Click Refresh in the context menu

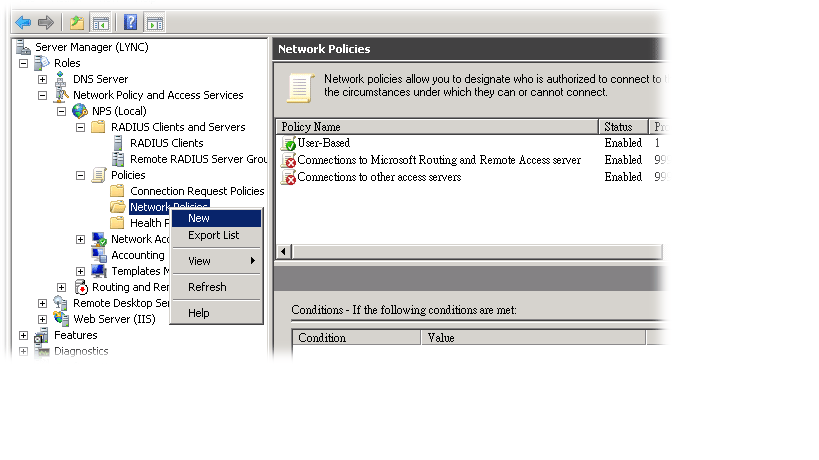pos(207,287)
